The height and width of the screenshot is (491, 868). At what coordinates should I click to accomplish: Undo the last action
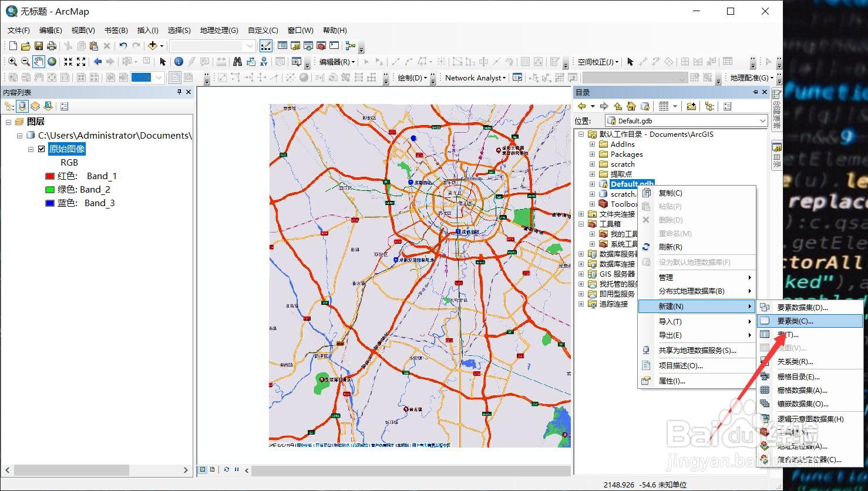tap(123, 46)
